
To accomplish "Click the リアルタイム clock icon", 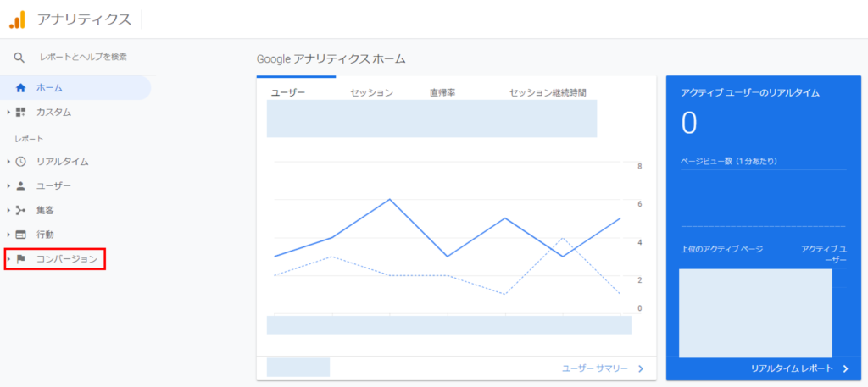I will pyautogui.click(x=20, y=162).
